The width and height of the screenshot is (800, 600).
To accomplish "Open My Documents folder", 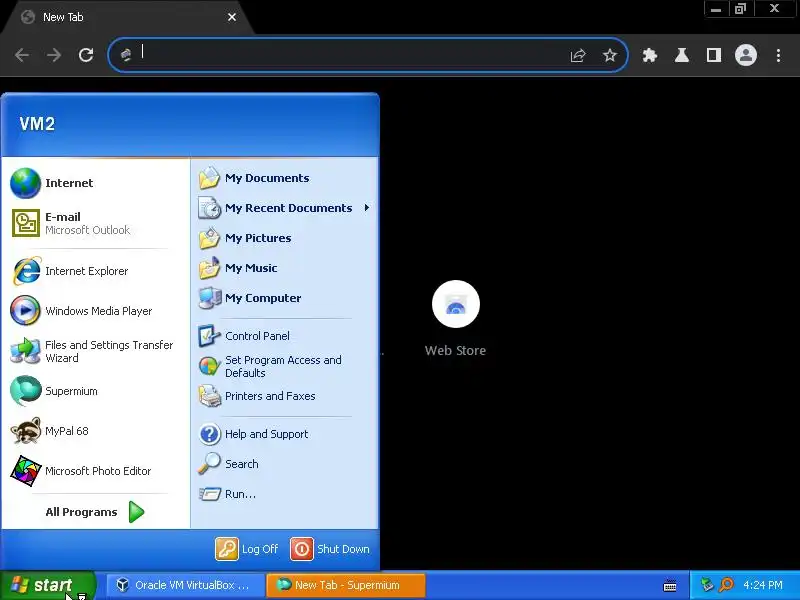I will [284, 178].
